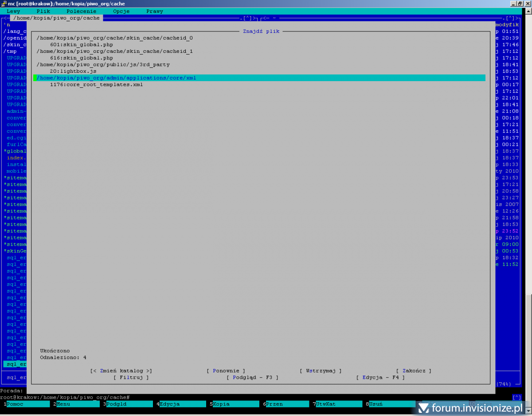
Task: Click the PuTTY icon in the title bar
Action: click(x=4, y=4)
